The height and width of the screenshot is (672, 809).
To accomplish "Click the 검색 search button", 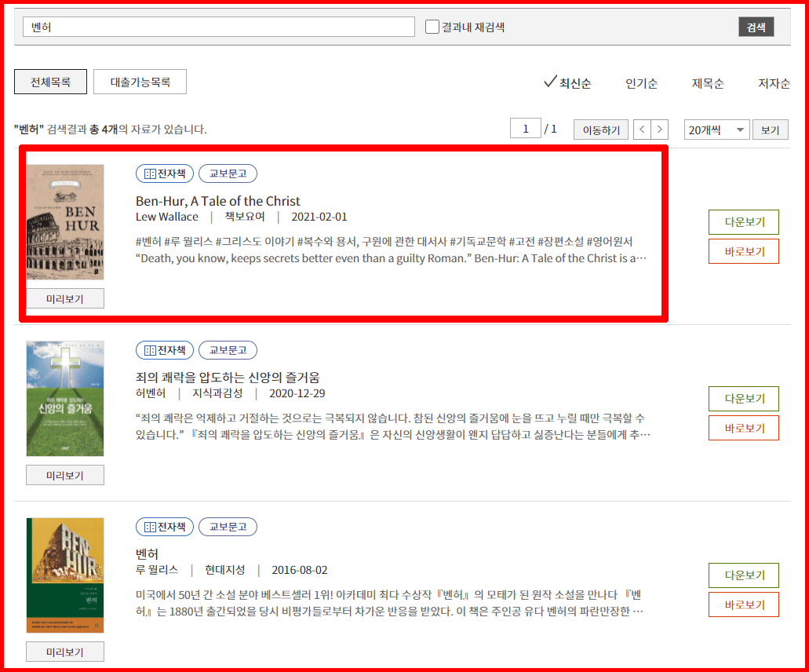I will click(756, 27).
